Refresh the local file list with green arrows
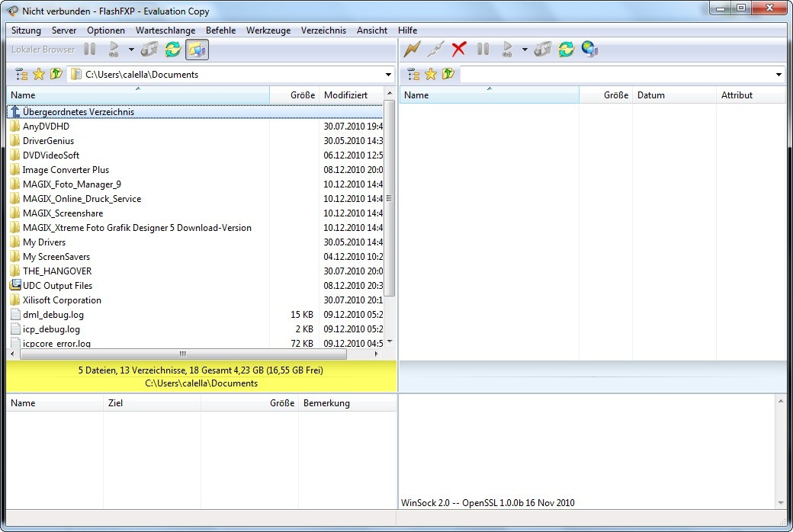Screen dimensions: 793x532 point(173,49)
